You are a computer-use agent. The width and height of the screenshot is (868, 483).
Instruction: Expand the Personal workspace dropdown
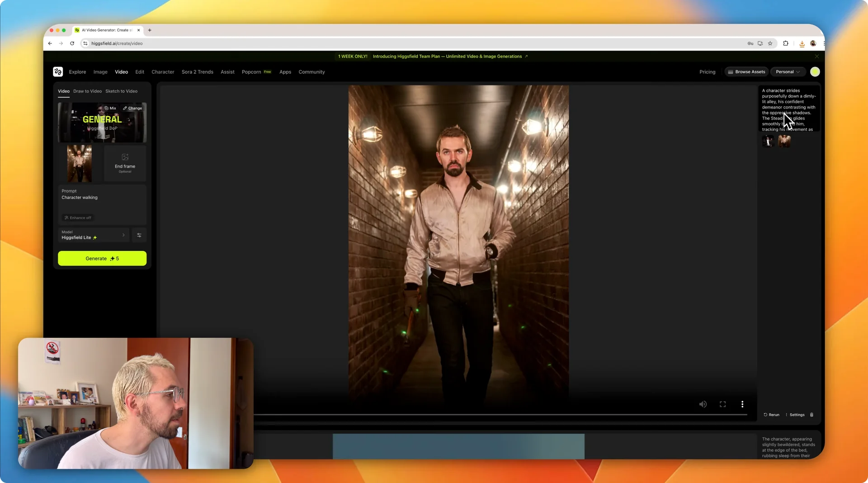788,72
